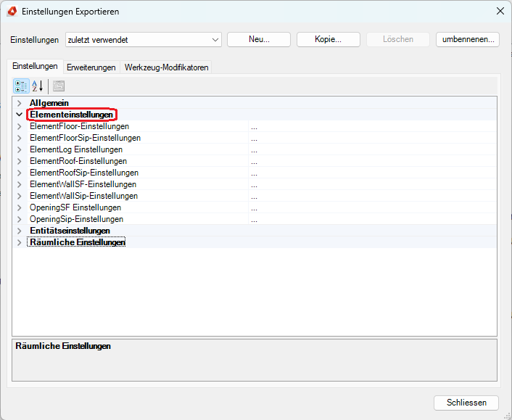The width and height of the screenshot is (512, 420).
Task: Open Property Pages toolbar icon
Action: 59,86
